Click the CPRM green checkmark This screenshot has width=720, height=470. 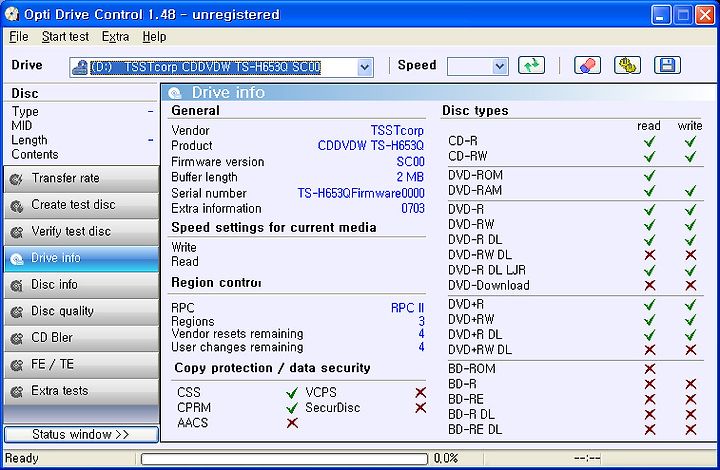[x=292, y=408]
